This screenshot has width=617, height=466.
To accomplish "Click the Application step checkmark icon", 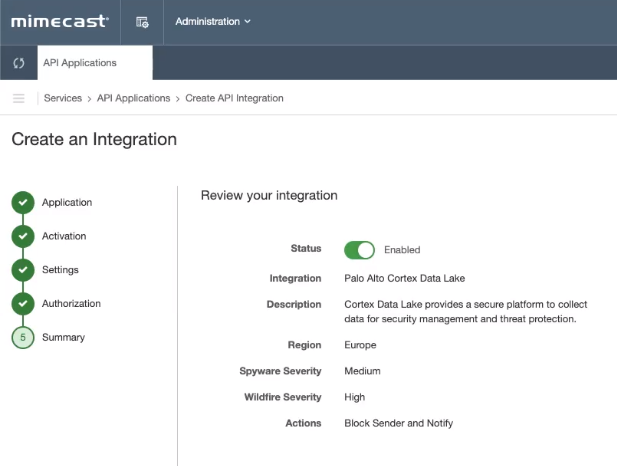I will pyautogui.click(x=22, y=203).
